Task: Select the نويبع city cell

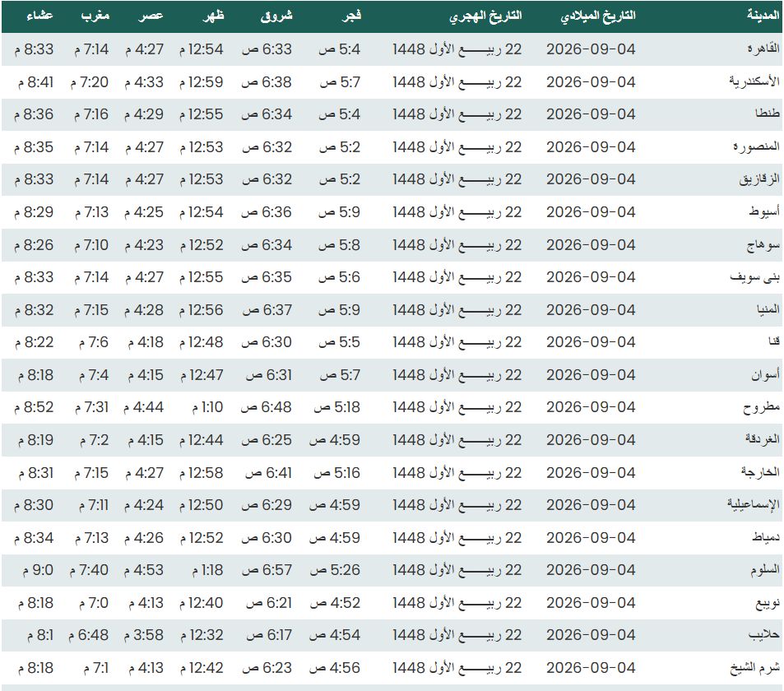Action: (x=768, y=603)
